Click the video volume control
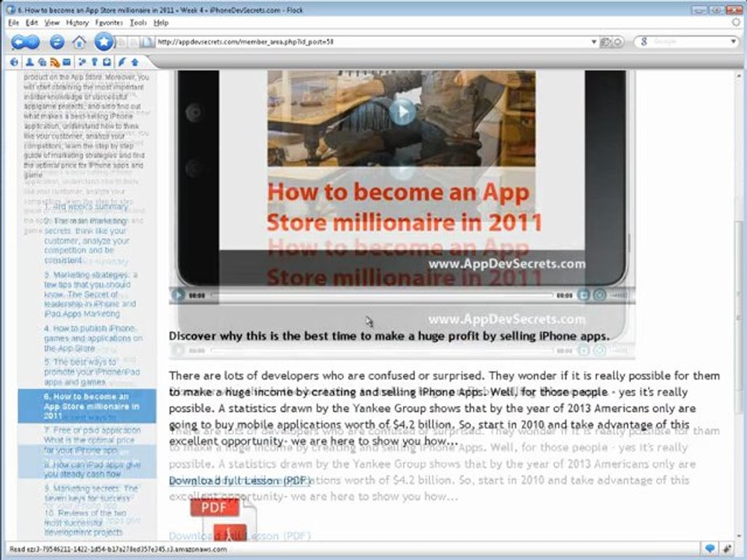Image resolution: width=747 pixels, height=560 pixels. tap(619, 296)
